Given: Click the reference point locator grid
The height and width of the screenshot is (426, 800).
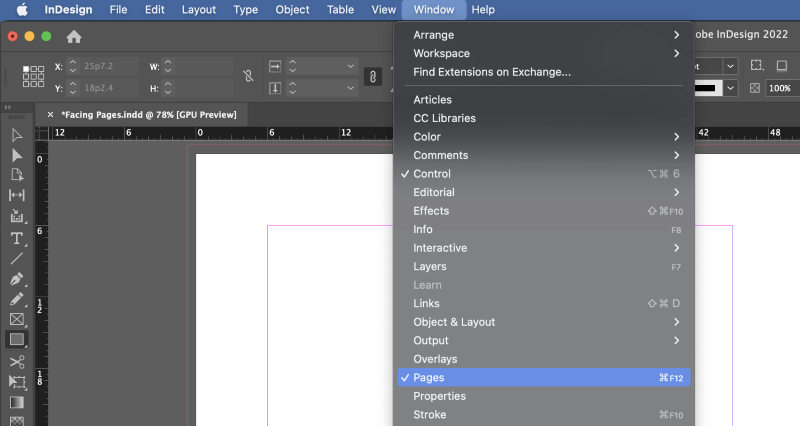Looking at the screenshot, I should click(x=33, y=77).
